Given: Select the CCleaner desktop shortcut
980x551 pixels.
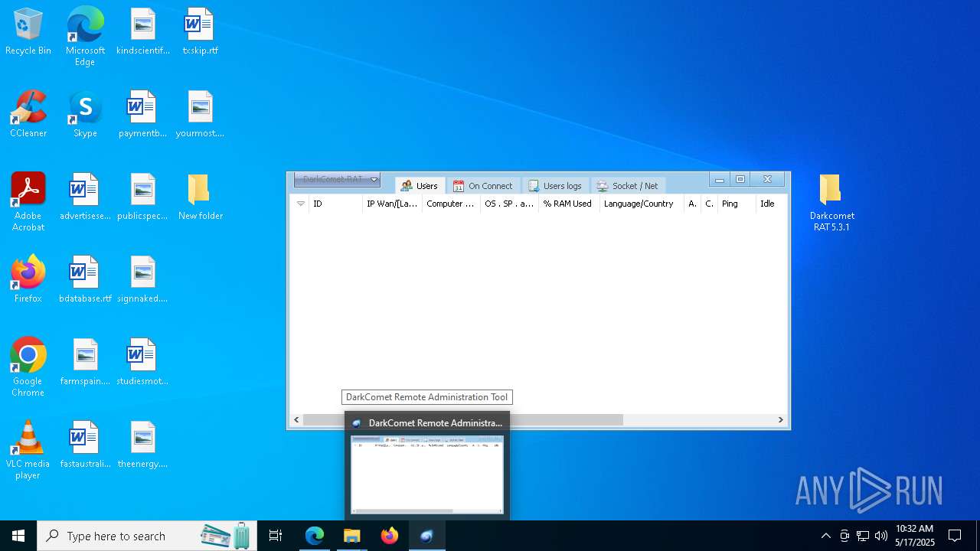Looking at the screenshot, I should pos(28,115).
